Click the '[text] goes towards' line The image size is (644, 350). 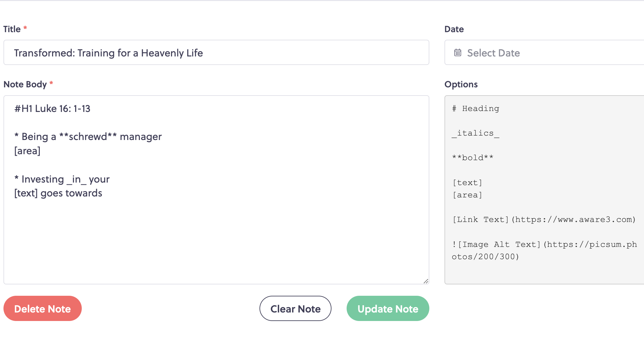(x=58, y=193)
